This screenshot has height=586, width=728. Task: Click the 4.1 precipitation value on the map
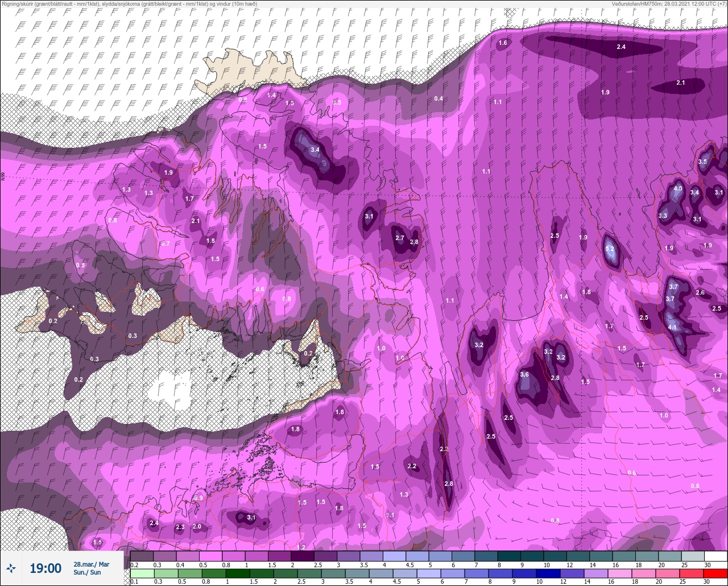[672, 327]
